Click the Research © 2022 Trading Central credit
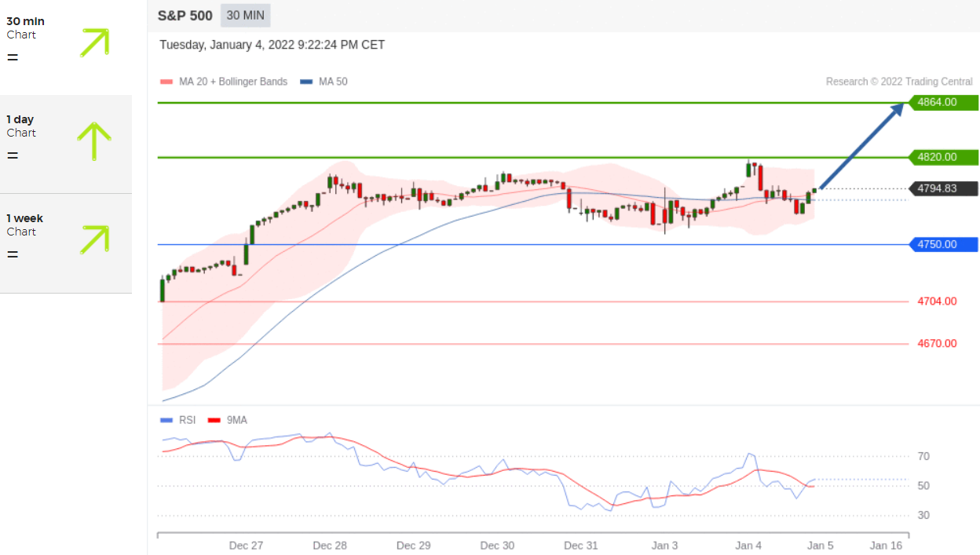This screenshot has height=555, width=980. click(899, 82)
